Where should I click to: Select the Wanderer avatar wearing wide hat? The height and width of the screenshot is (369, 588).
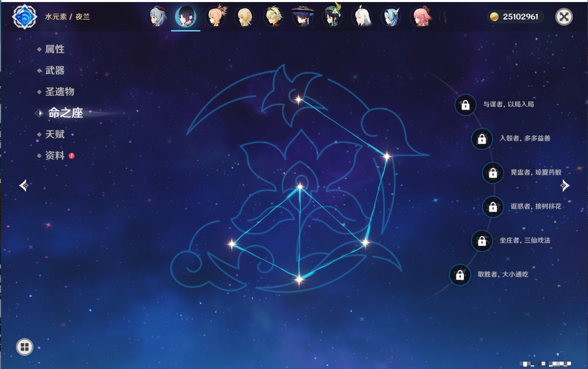tap(303, 17)
